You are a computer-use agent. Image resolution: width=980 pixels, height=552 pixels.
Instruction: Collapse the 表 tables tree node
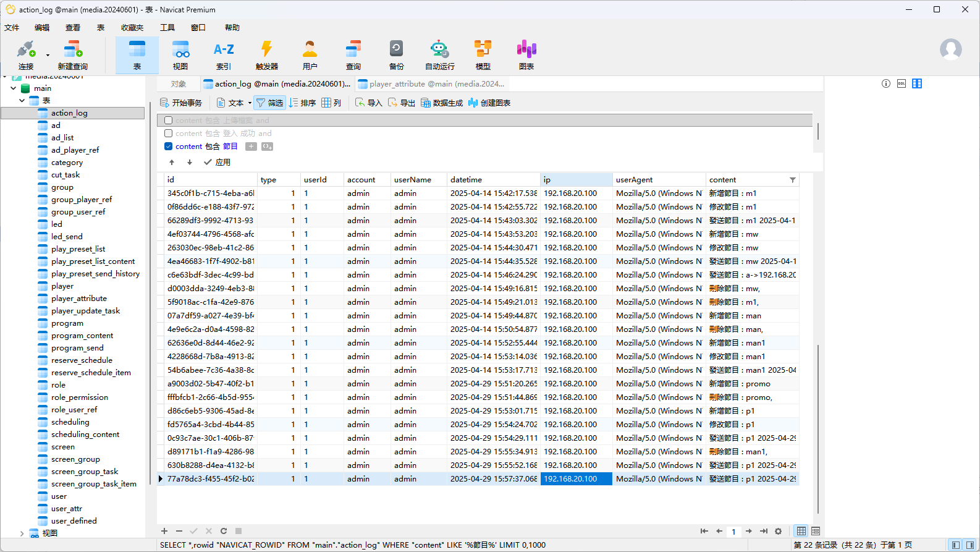[x=22, y=100]
